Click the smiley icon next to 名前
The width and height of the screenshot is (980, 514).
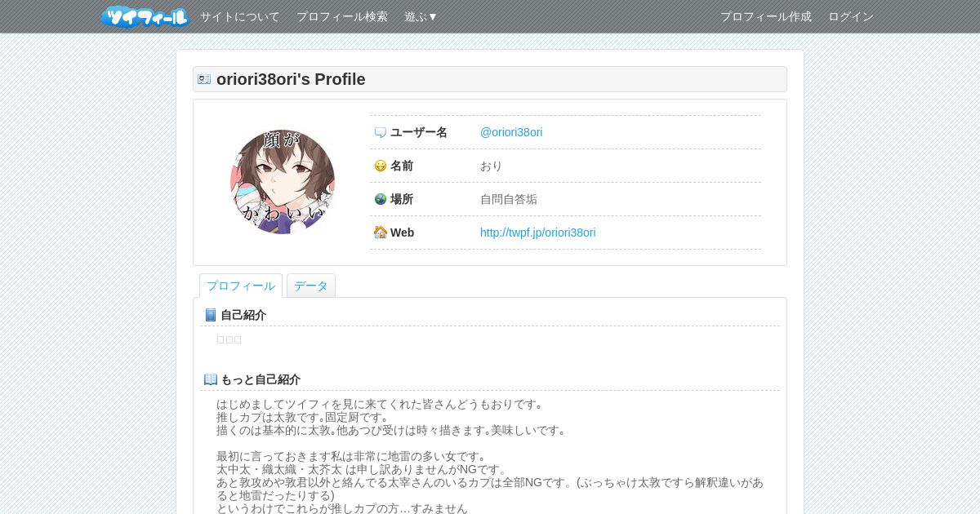pyautogui.click(x=381, y=166)
